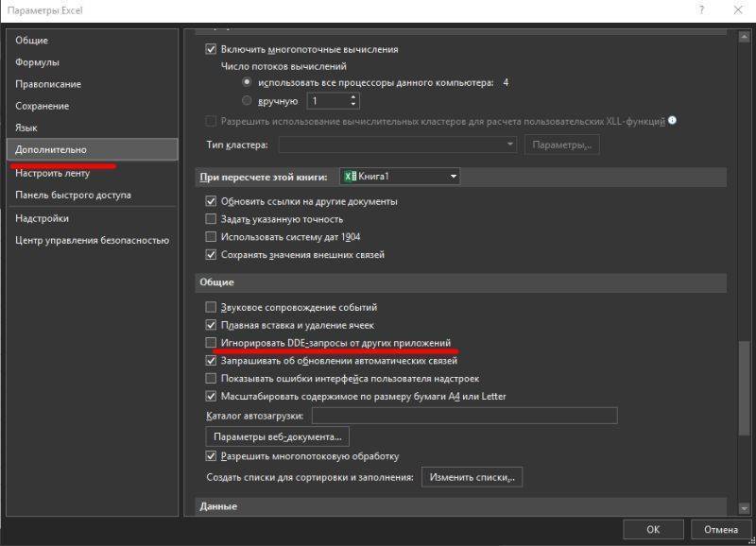The width and height of the screenshot is (756, 546).
Task: Increase the manual thread count stepper
Action: (353, 97)
